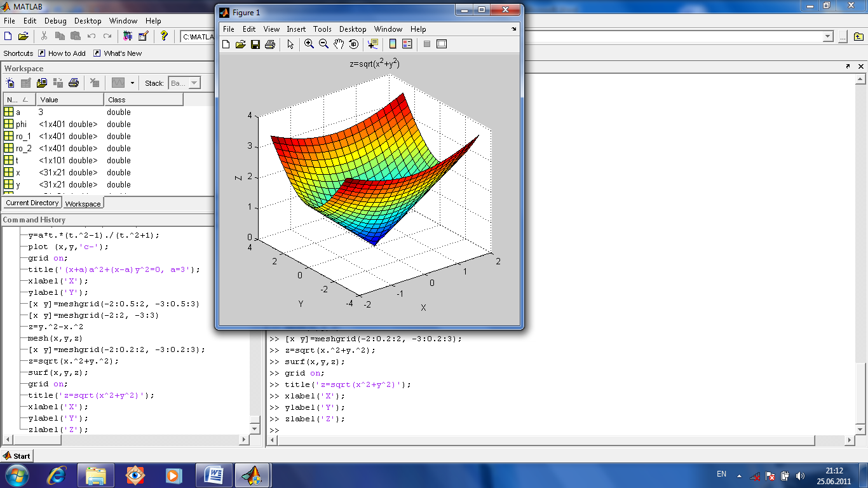Toggle colorbar insertion in figure
The width and height of the screenshot is (868, 488).
pyautogui.click(x=393, y=44)
